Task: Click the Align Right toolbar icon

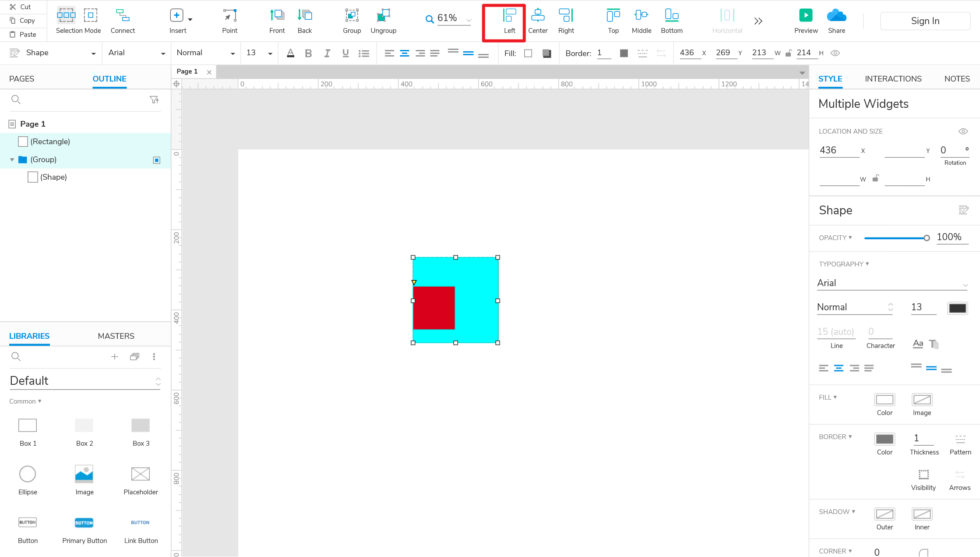Action: click(566, 16)
